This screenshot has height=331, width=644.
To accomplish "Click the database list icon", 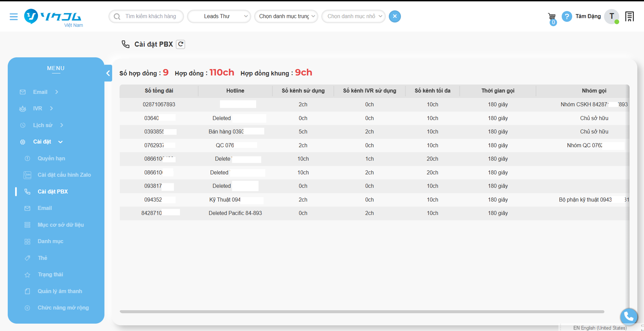I will point(28,225).
